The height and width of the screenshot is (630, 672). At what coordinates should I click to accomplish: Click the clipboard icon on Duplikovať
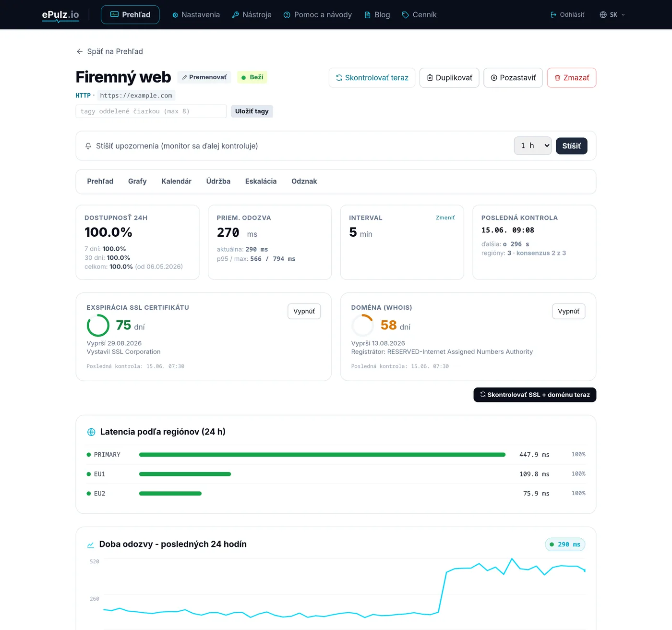[x=430, y=78]
